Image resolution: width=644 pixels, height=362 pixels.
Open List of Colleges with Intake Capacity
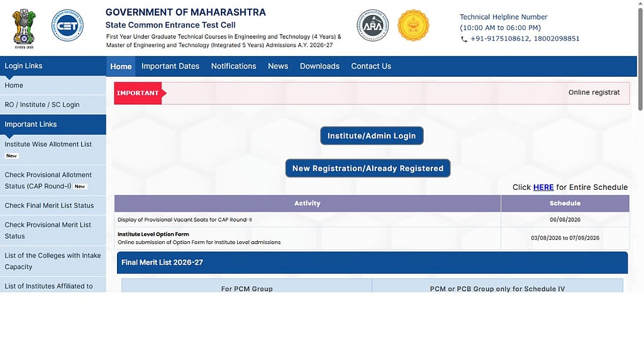coord(53,261)
